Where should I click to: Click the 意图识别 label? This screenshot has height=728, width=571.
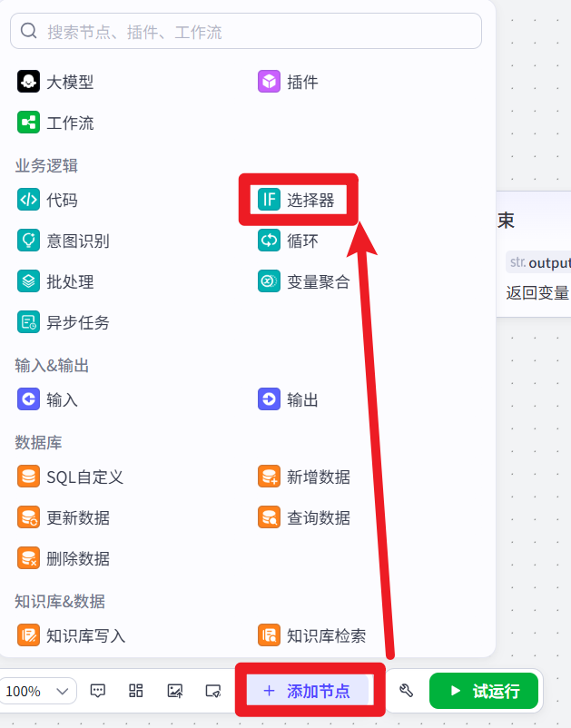point(78,241)
